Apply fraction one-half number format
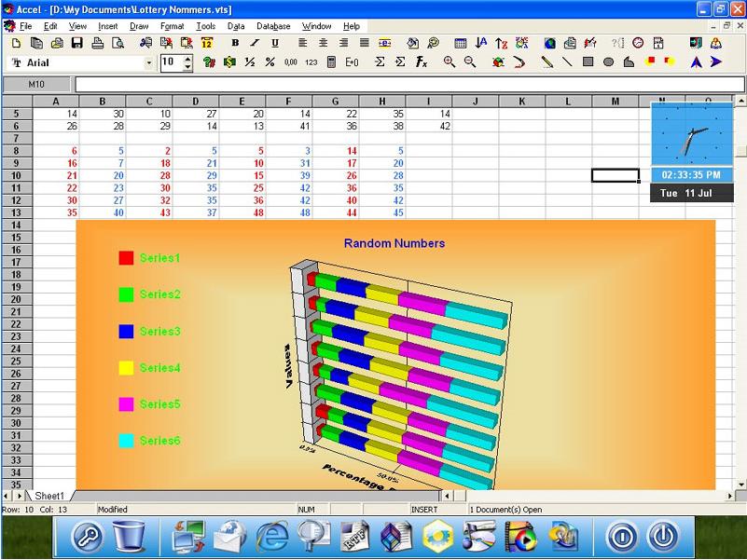 [x=250, y=61]
